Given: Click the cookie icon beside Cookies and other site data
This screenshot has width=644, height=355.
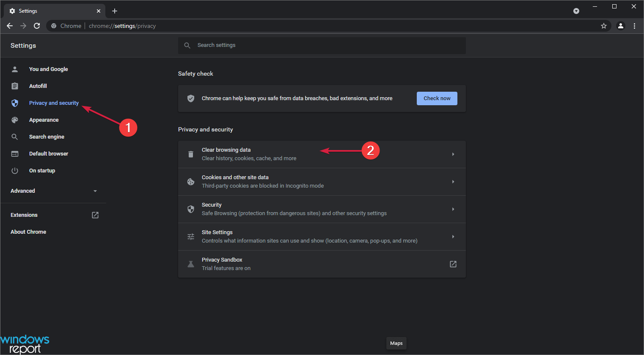Looking at the screenshot, I should (191, 182).
